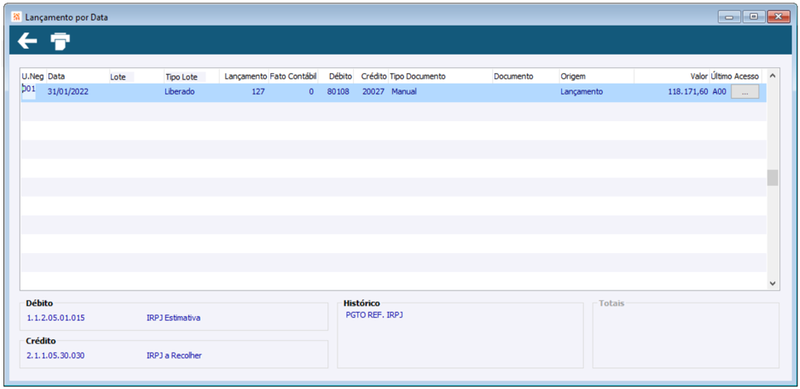Click the Origem column header

573,76
